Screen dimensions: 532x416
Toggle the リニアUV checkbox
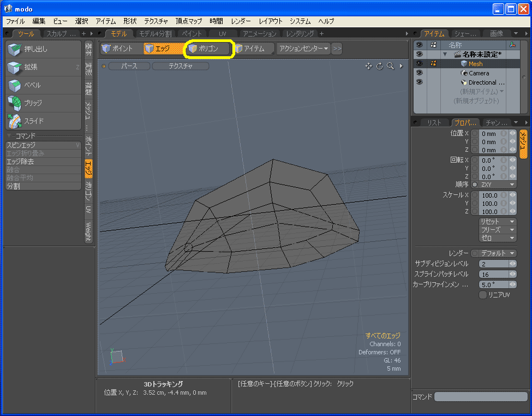[x=482, y=295]
